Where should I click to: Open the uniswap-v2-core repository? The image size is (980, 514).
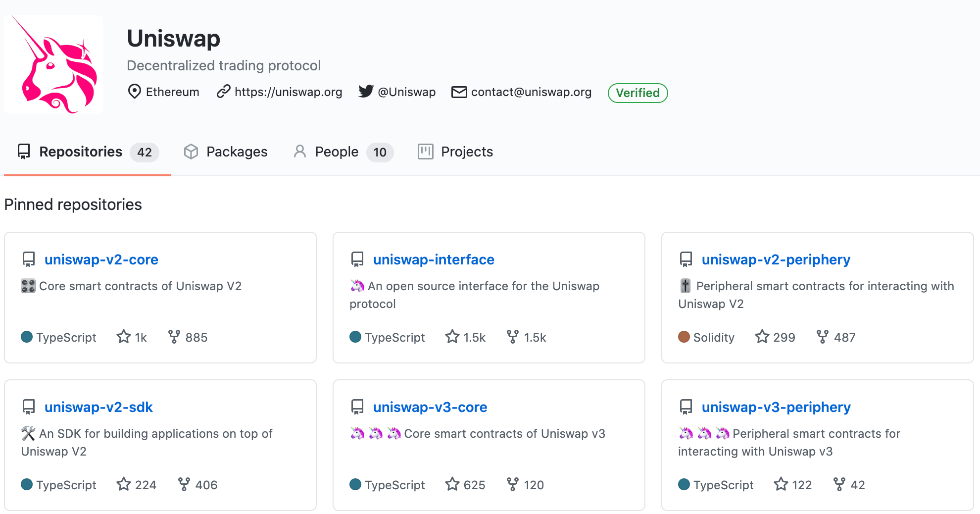[101, 259]
